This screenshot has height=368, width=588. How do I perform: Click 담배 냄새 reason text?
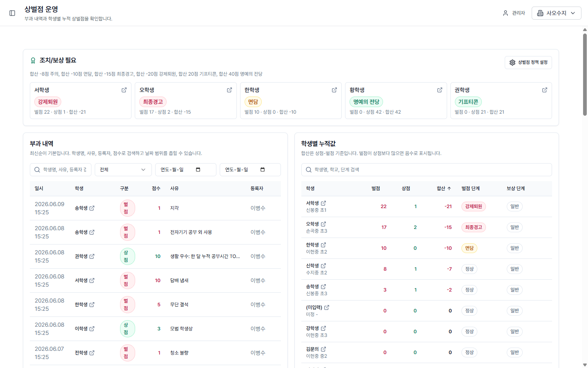(179, 280)
